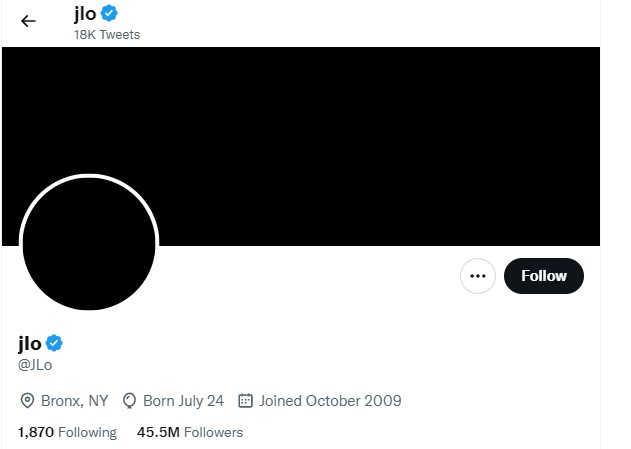Click the bold jlo profile display name

coord(30,343)
